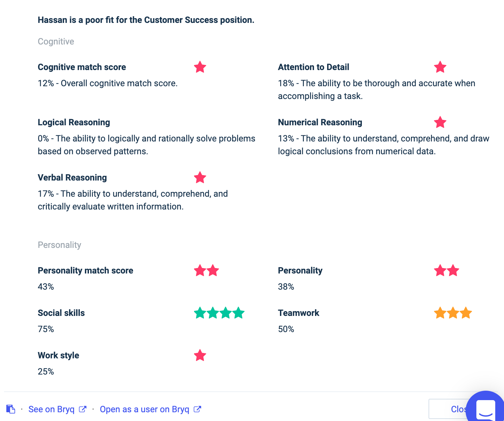Viewport: 504px width, 421px height.
Task: Click the 'Personality' section label
Action: [59, 245]
